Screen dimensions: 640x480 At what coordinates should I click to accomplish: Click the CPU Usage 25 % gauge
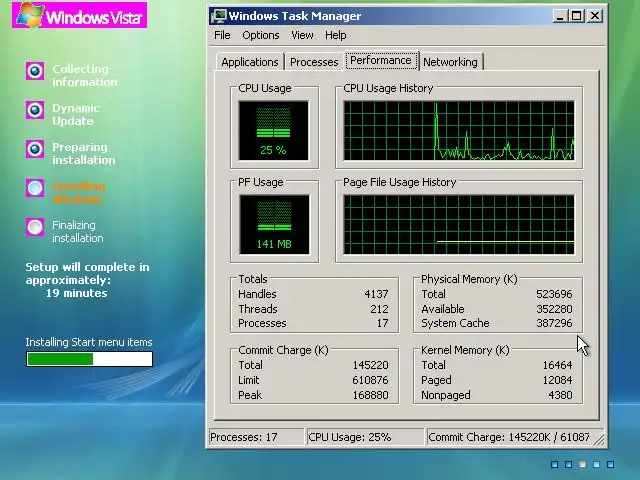click(273, 131)
